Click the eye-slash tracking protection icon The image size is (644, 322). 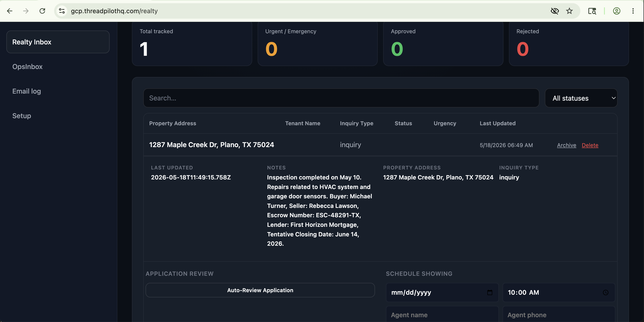click(554, 11)
